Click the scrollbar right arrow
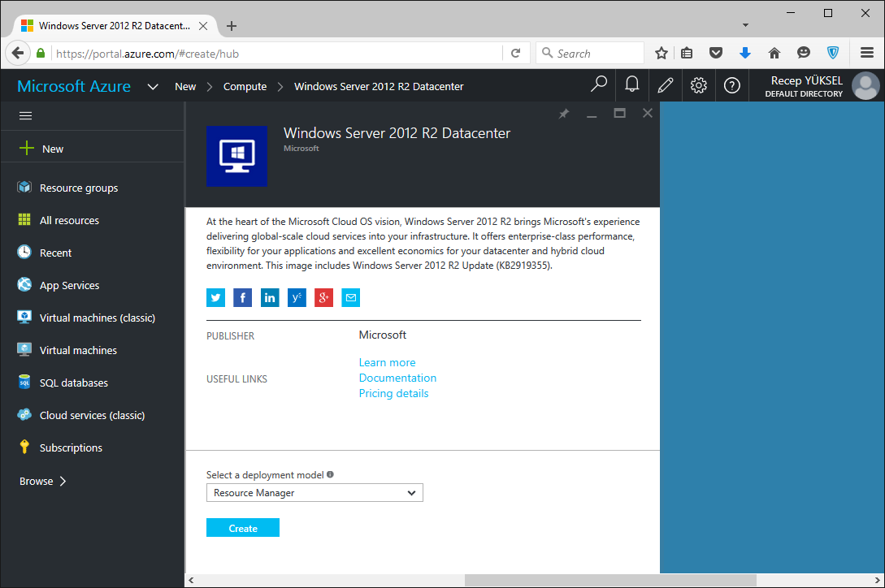885x588 pixels. 877,580
